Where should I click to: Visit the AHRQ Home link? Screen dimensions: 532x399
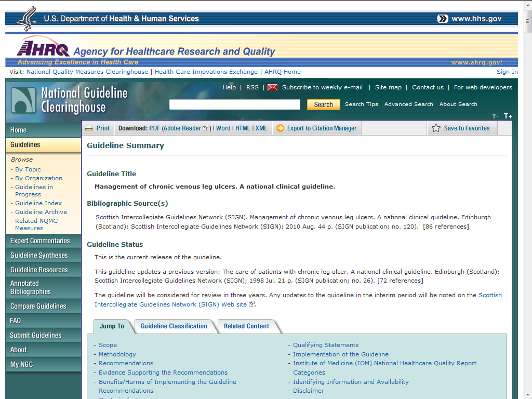coord(282,72)
